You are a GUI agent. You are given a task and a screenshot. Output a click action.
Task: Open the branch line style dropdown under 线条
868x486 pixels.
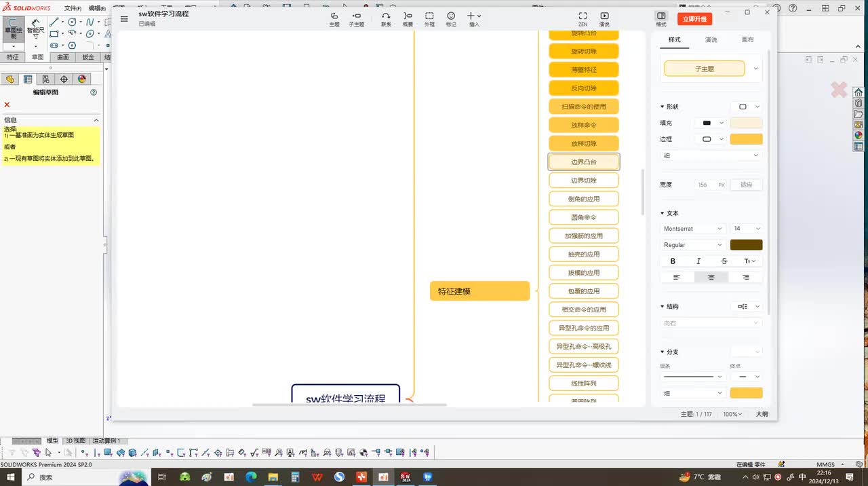692,376
